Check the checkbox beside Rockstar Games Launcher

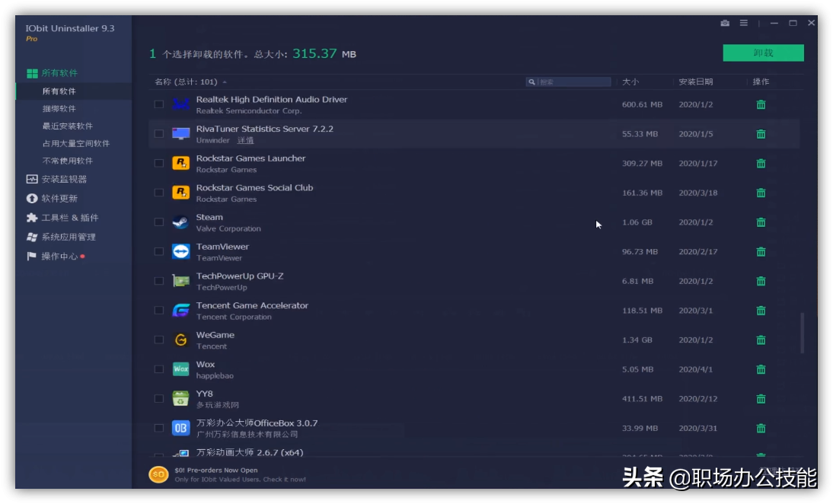160,163
